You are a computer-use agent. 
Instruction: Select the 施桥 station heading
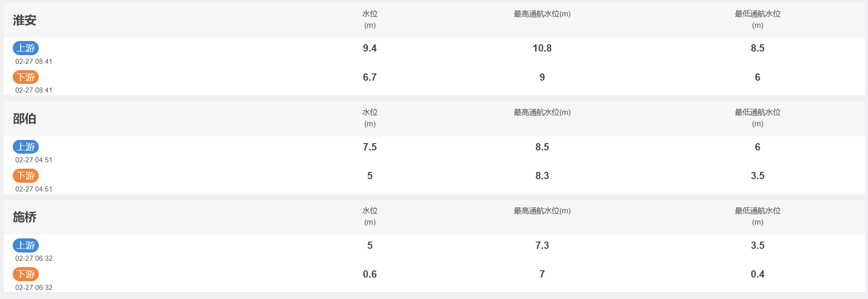pyautogui.click(x=25, y=217)
